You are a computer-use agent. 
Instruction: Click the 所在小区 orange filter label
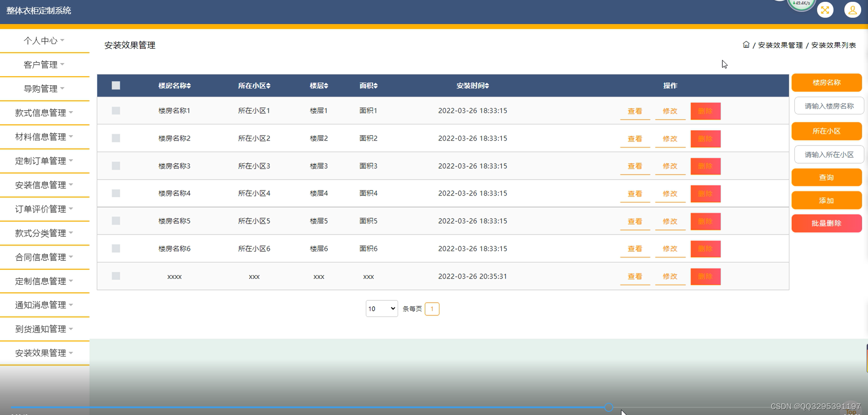tap(827, 131)
